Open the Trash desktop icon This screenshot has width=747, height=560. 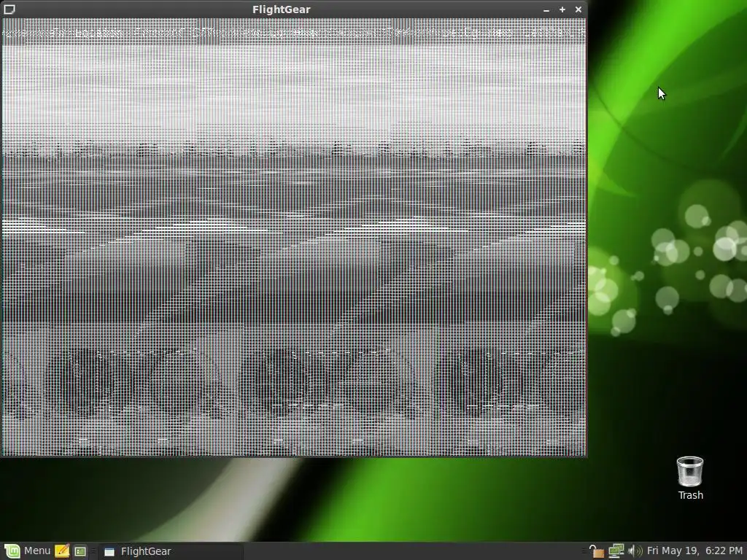(690, 478)
